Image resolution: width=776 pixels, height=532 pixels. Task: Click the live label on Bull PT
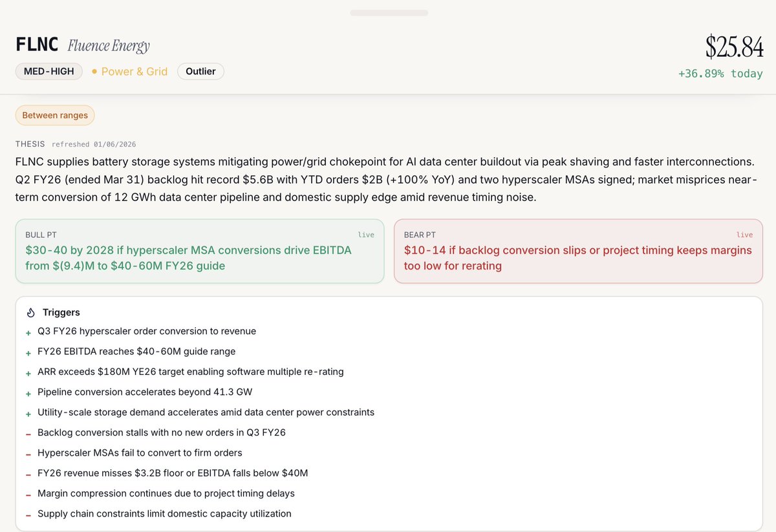tap(366, 235)
